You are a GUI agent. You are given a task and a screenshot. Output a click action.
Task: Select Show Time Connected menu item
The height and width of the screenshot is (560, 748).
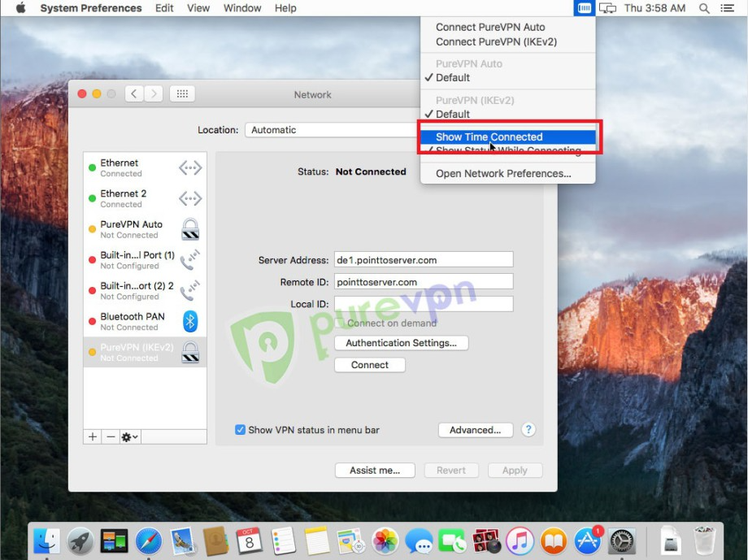point(507,137)
